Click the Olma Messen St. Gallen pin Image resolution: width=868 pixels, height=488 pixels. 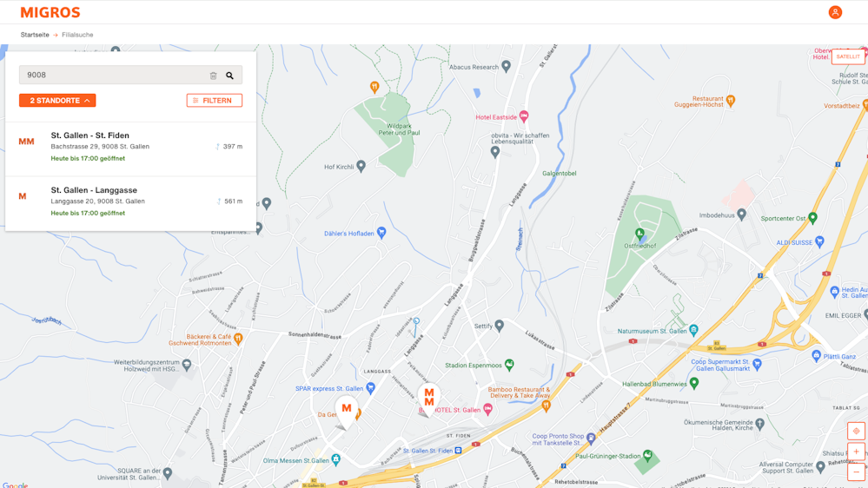(x=336, y=459)
